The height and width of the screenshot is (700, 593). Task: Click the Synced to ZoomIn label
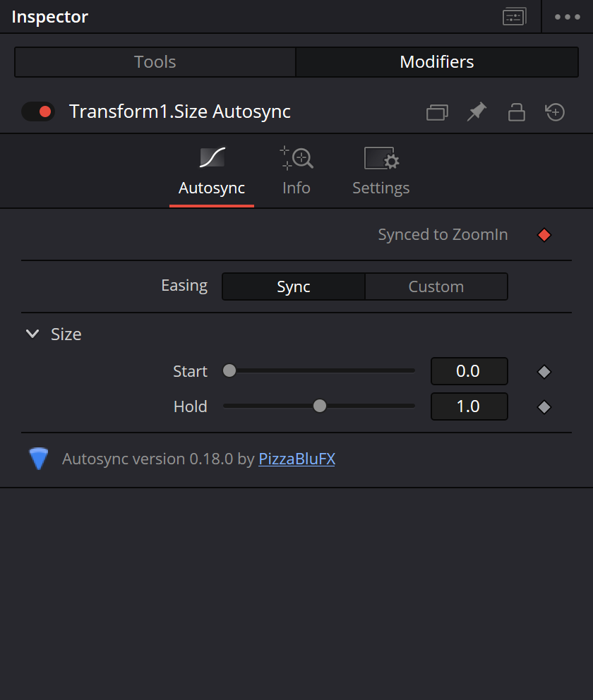(443, 235)
